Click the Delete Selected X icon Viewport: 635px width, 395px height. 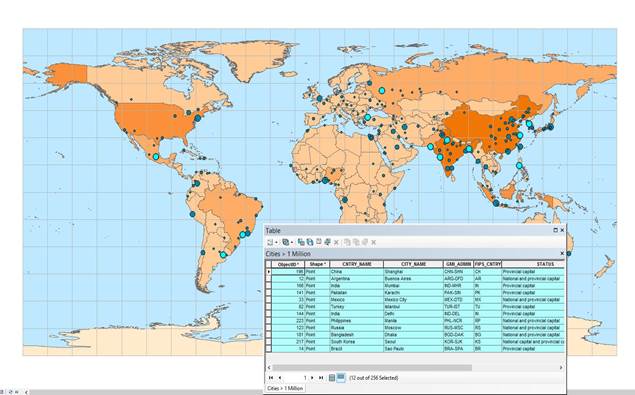(336, 242)
